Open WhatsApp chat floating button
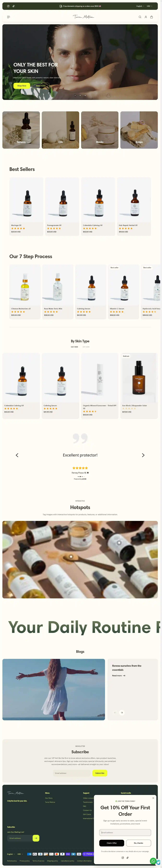 [153, 861]
